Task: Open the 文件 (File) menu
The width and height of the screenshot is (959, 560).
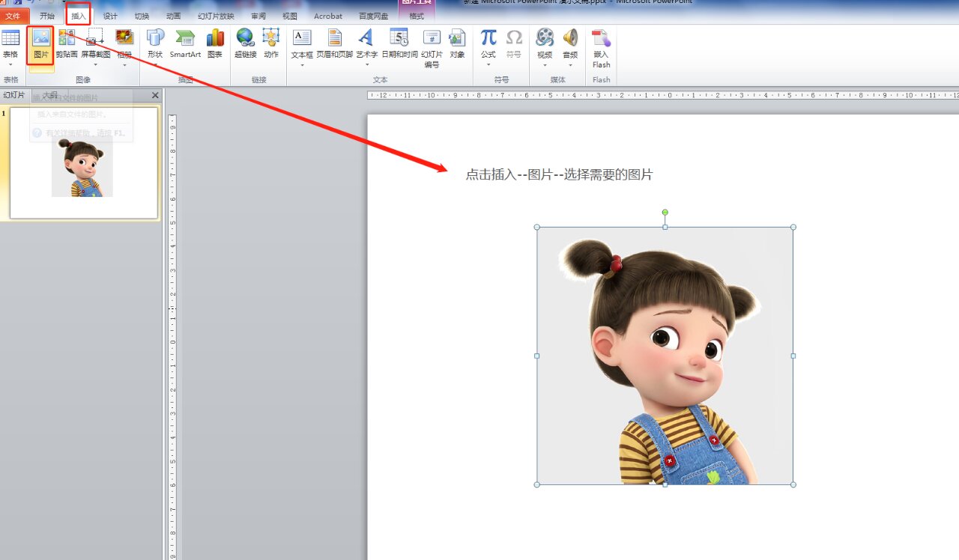Action: pyautogui.click(x=13, y=16)
